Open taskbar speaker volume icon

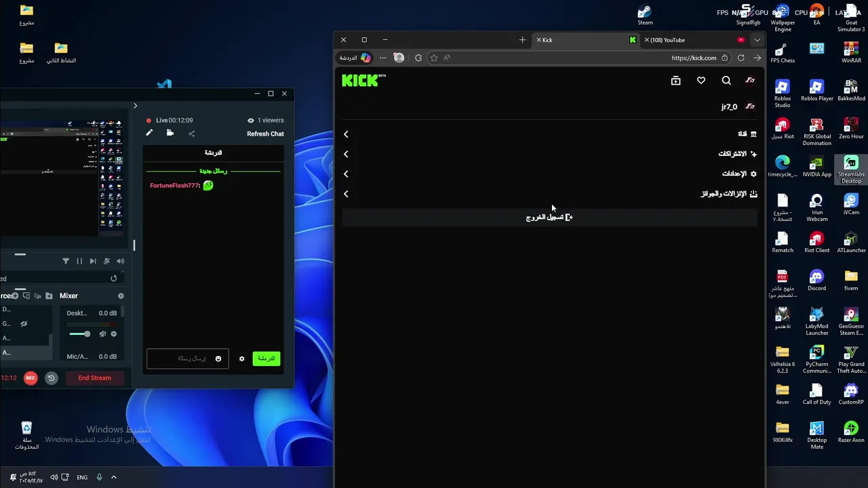tap(54, 477)
